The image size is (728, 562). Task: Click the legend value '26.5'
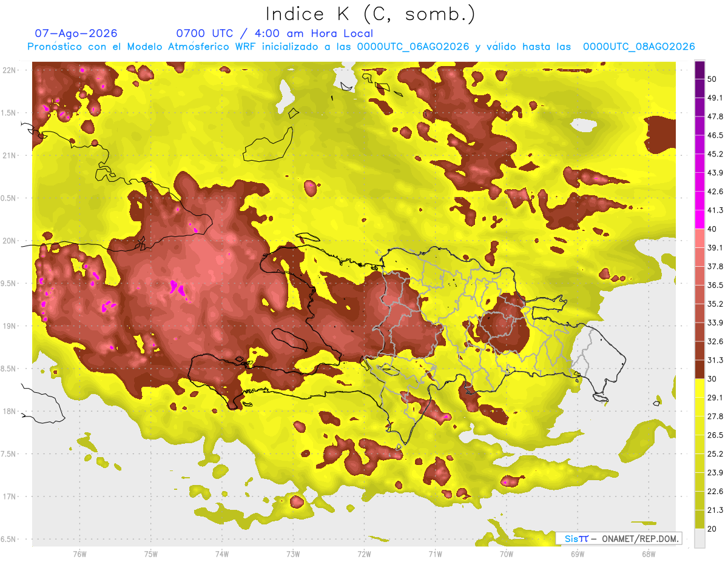(x=715, y=435)
